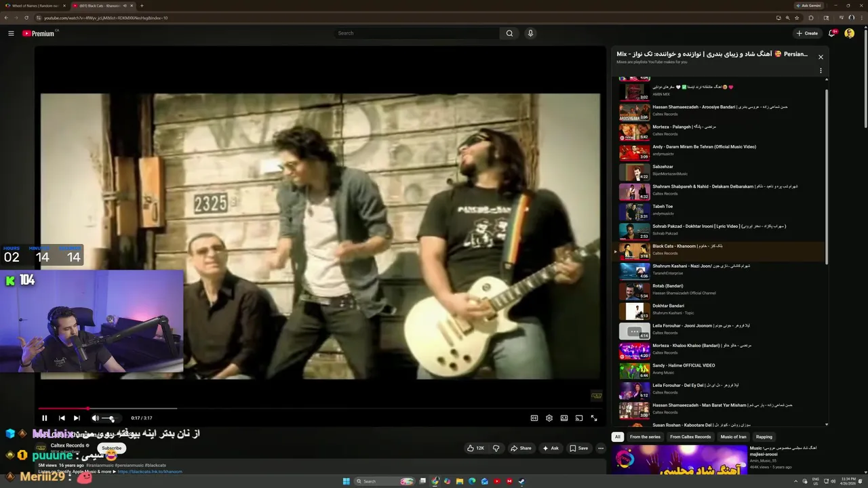Open Leila Forouhar - Jooni Joonom thumbnail

(x=634, y=331)
